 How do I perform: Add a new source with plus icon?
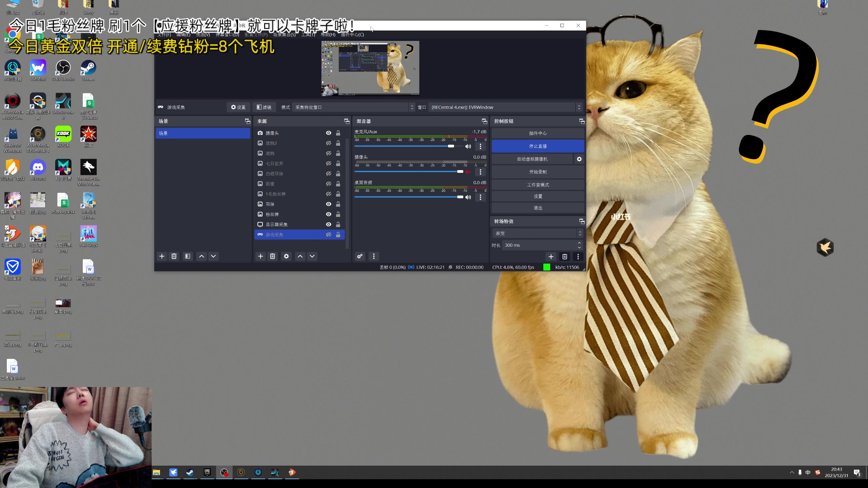click(x=260, y=256)
